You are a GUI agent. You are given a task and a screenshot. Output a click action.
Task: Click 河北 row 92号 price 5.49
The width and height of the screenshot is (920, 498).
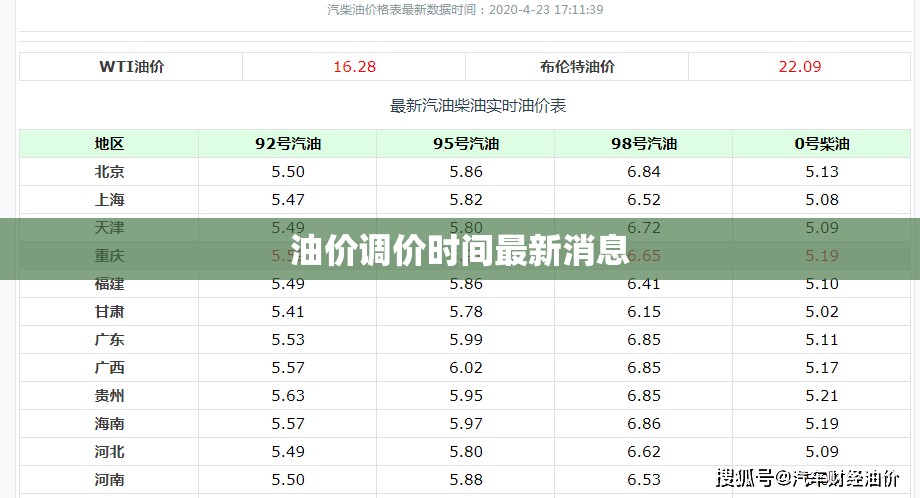coord(288,452)
